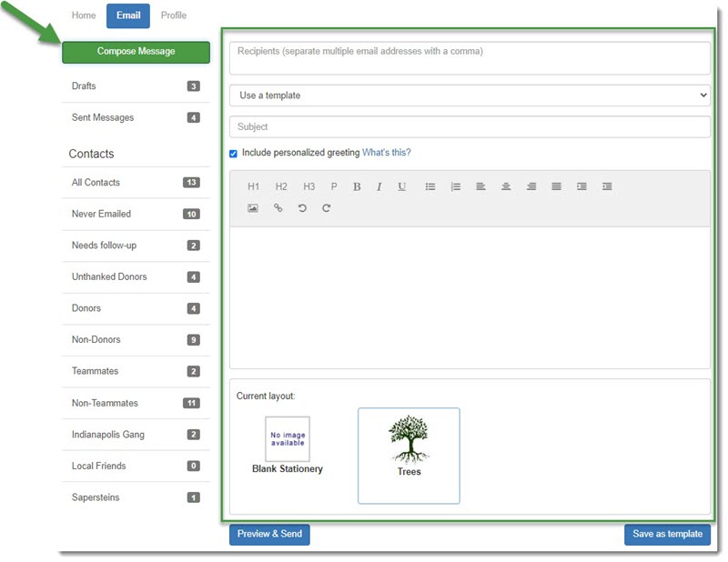This screenshot has height=562, width=728.
Task: Click into the Recipients field
Action: click(470, 58)
